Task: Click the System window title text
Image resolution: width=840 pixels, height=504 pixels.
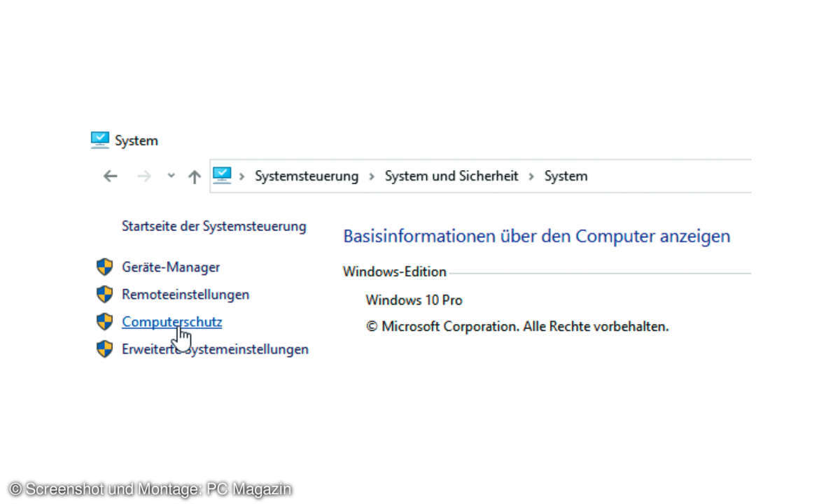Action: pyautogui.click(x=136, y=141)
